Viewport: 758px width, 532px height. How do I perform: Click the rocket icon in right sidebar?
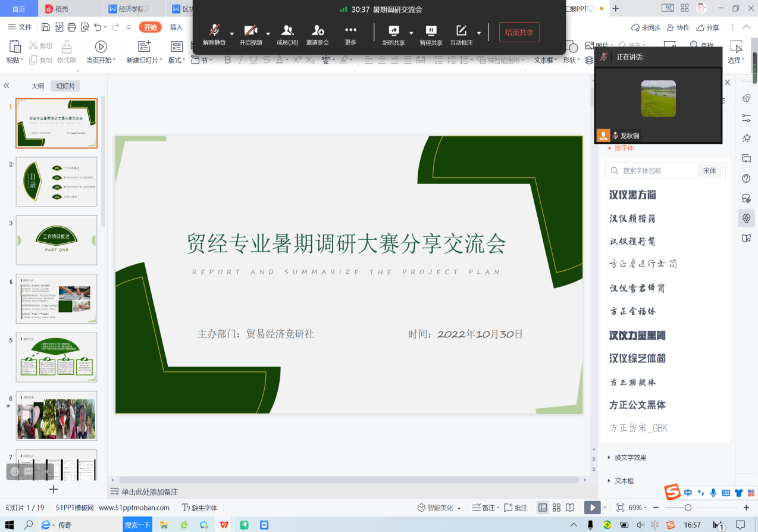(746, 99)
